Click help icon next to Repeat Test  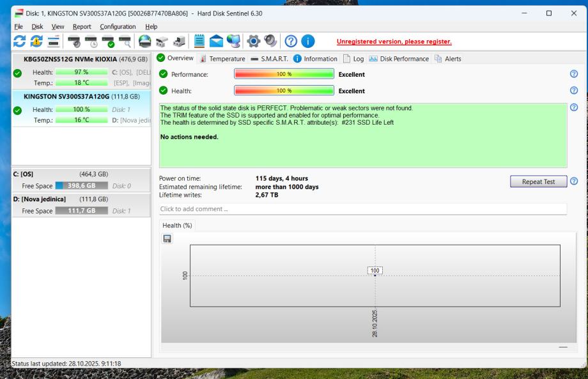(x=573, y=182)
